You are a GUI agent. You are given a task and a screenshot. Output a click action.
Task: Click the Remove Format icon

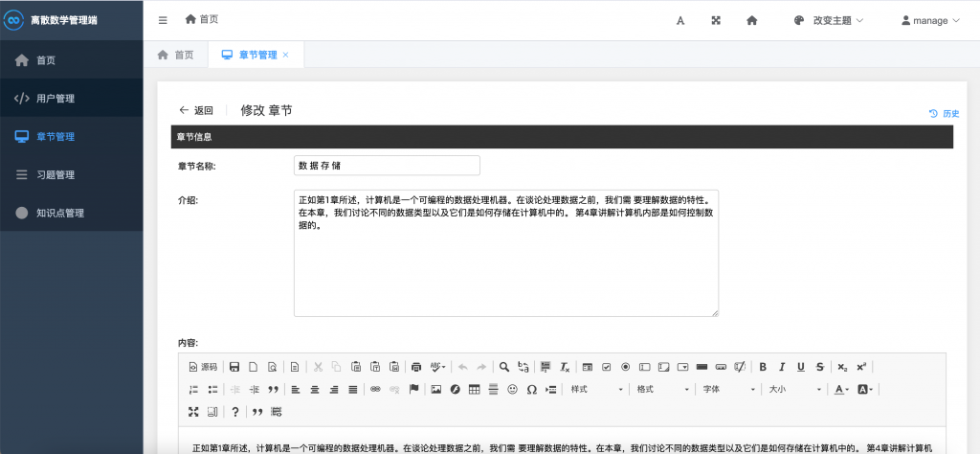[565, 367]
